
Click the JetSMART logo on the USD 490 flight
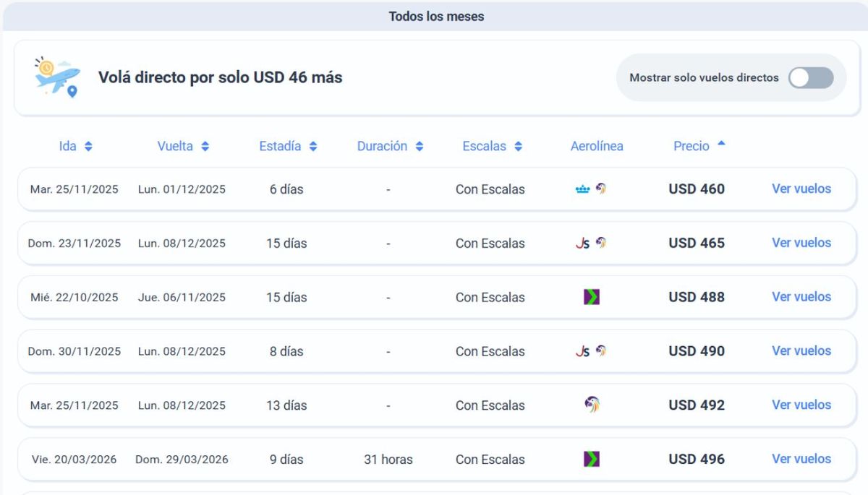tap(584, 350)
